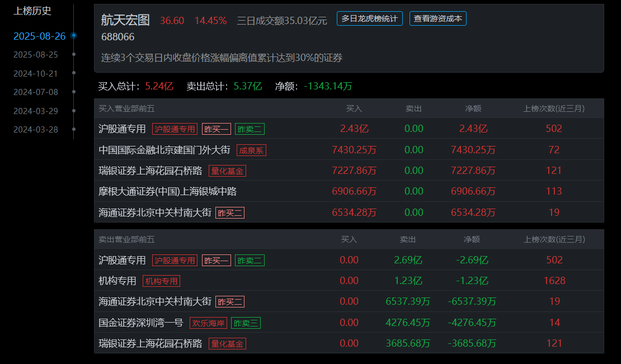Screen dimensions: 621x364
Task: Click 量化基金 tag in buy table
Action: pos(227,171)
